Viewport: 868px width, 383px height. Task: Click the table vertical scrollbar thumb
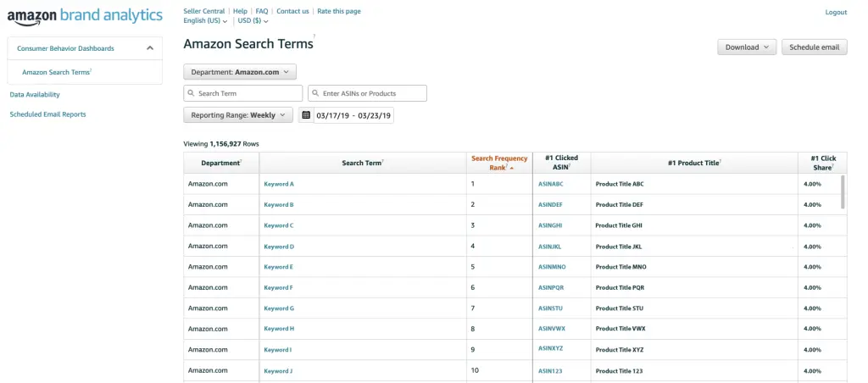(x=843, y=191)
